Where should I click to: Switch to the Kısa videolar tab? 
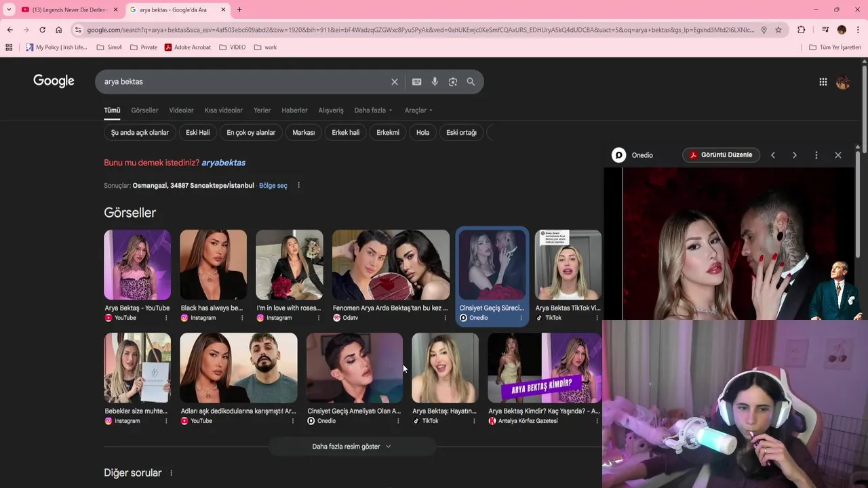click(x=223, y=110)
